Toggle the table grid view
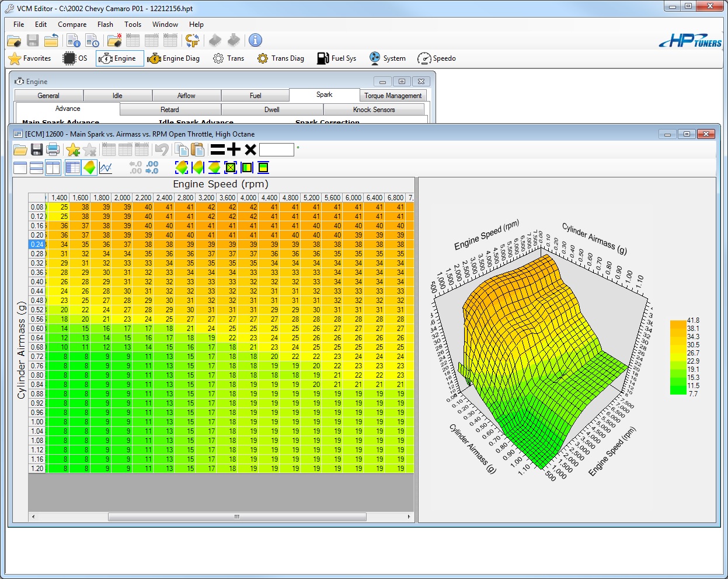The image size is (728, 579). pos(73,168)
